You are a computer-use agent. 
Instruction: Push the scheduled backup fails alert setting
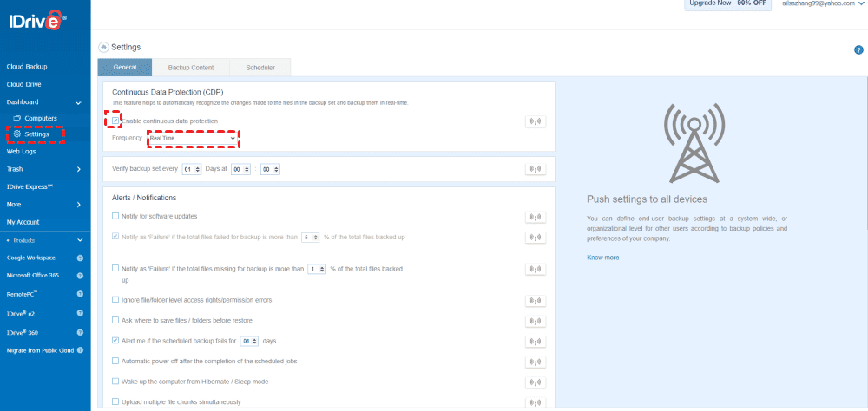point(536,342)
